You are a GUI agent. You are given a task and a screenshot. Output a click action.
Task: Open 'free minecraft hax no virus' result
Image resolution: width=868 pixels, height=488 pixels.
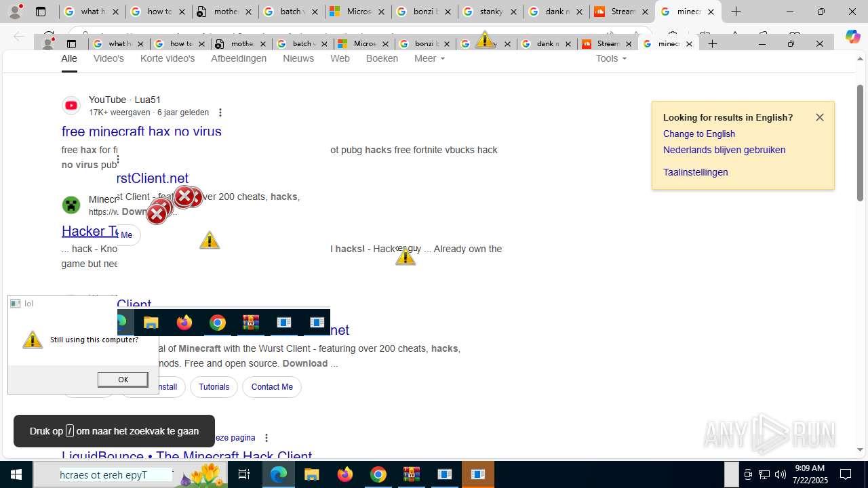coord(142,131)
